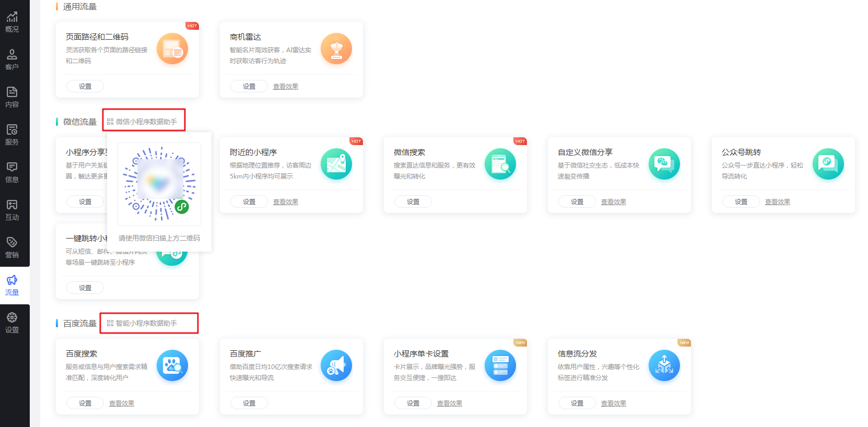Screen dimensions: 868x427
Task: Click the 商机雷达 card title
Action: tap(245, 37)
